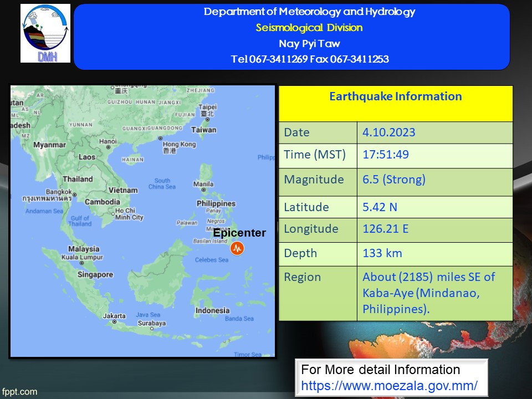Select the "Nay Pyi Taw" header line
Screen dimensions: 532x399
[309, 43]
